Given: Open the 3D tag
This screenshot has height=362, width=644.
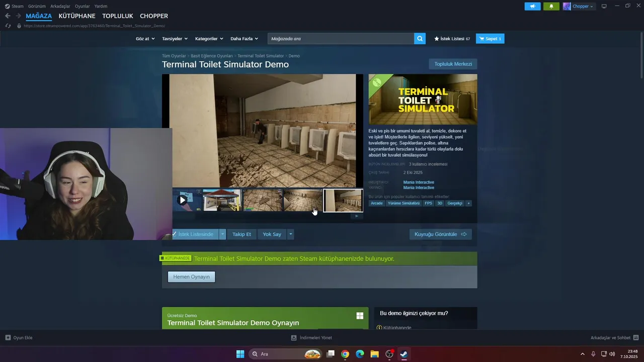Looking at the screenshot, I should pyautogui.click(x=440, y=203).
